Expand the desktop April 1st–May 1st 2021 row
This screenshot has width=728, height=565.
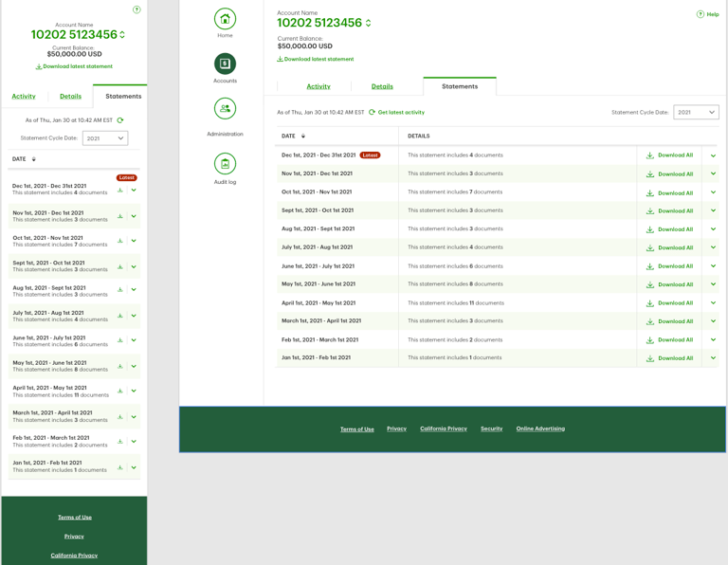click(713, 302)
